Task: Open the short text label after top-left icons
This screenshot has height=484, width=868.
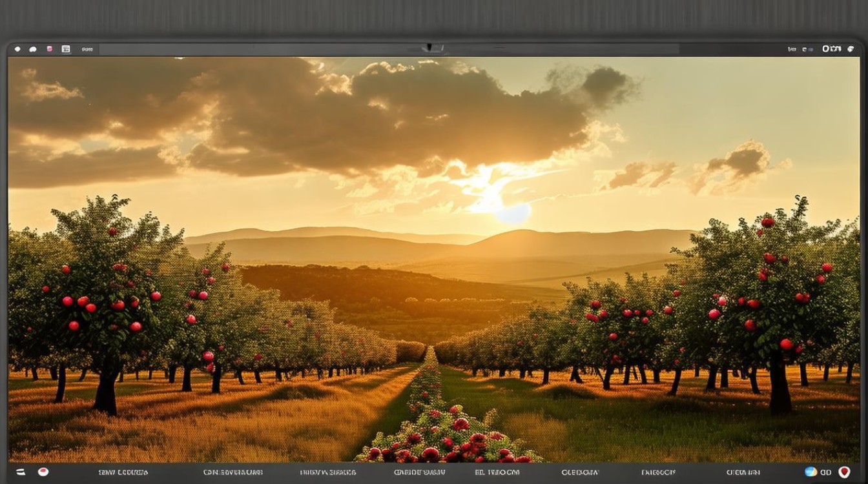Action: click(x=87, y=49)
